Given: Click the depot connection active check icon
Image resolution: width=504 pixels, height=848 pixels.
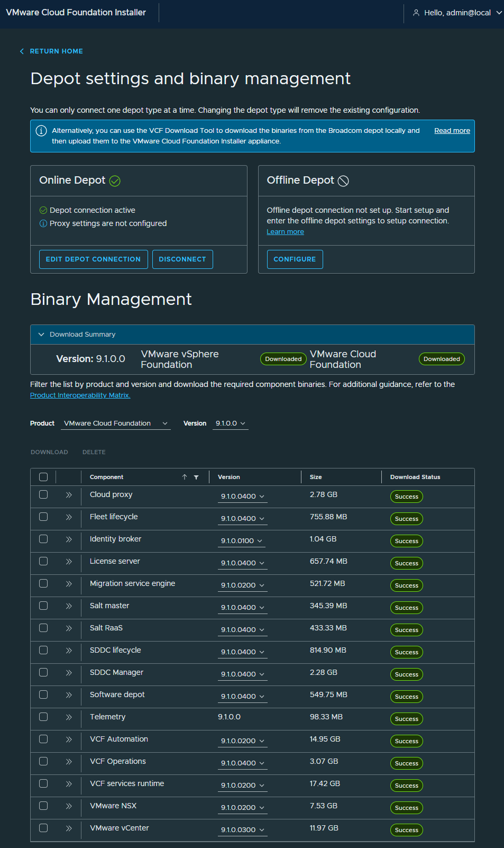Looking at the screenshot, I should pyautogui.click(x=43, y=210).
